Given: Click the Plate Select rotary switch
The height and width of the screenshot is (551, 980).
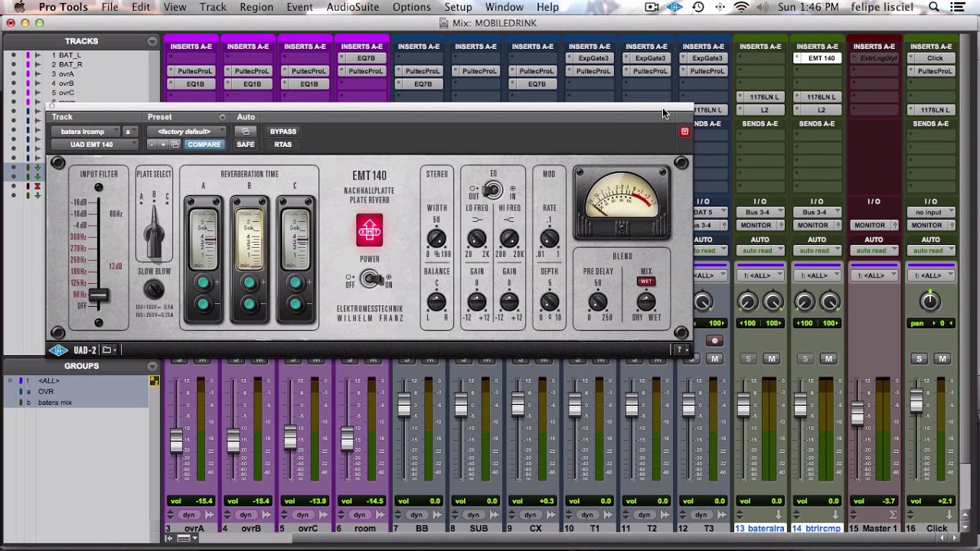Looking at the screenshot, I should tap(154, 233).
